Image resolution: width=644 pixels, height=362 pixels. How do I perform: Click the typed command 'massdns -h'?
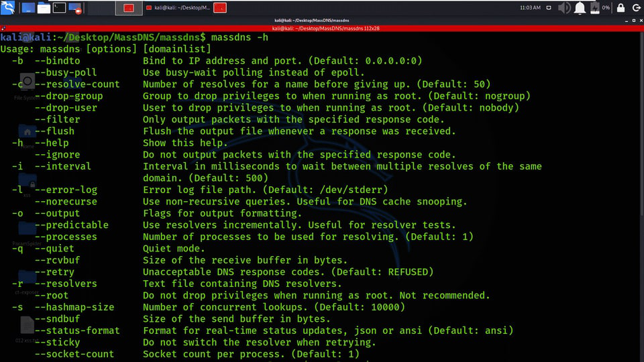point(239,38)
